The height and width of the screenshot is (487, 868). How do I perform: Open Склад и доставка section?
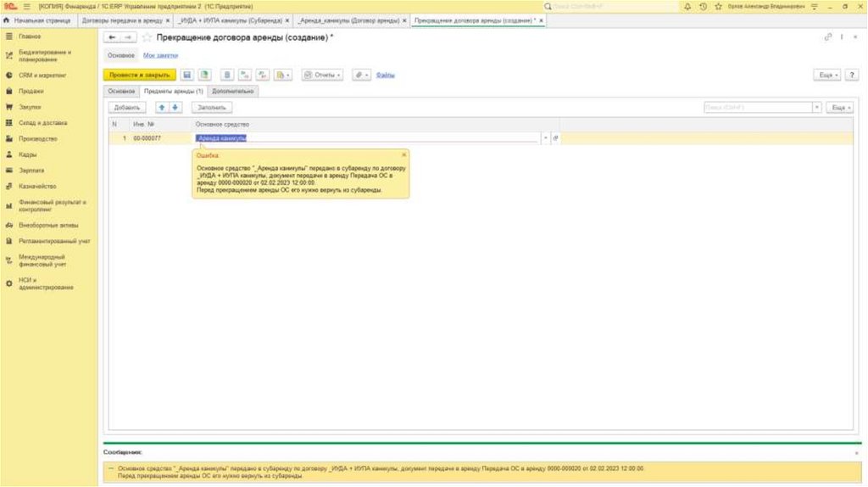click(42, 122)
